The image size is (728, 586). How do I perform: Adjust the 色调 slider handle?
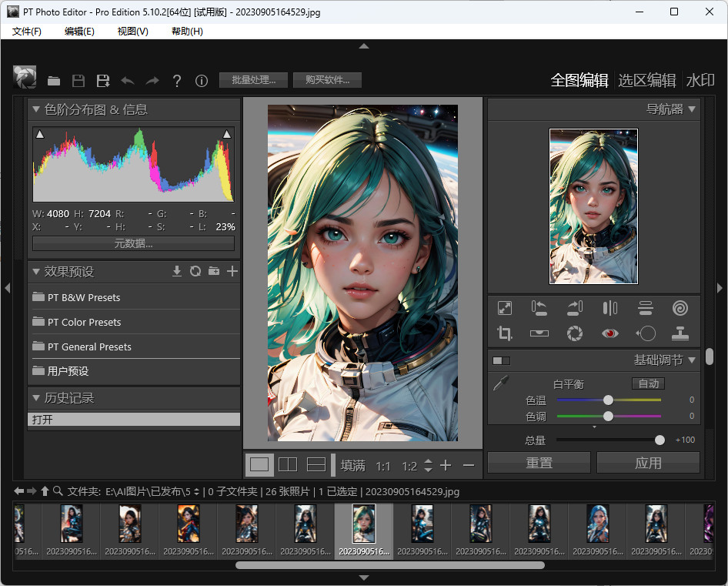(x=608, y=416)
